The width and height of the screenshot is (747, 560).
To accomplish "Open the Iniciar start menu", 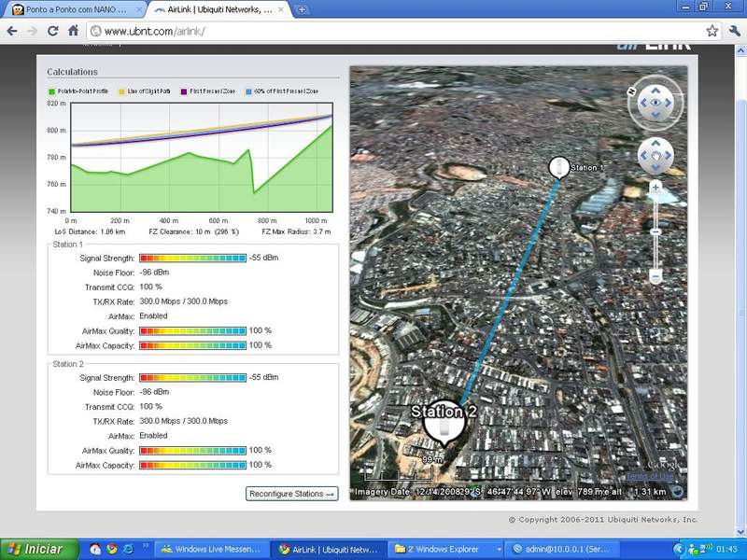I will coord(38,550).
